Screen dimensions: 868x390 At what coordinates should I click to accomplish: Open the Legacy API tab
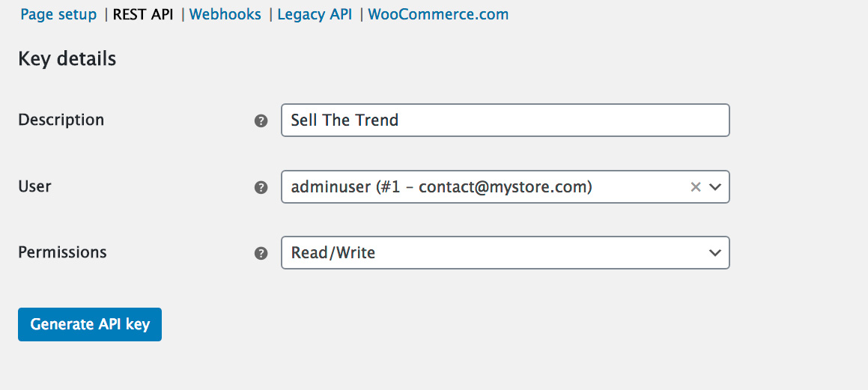point(315,14)
